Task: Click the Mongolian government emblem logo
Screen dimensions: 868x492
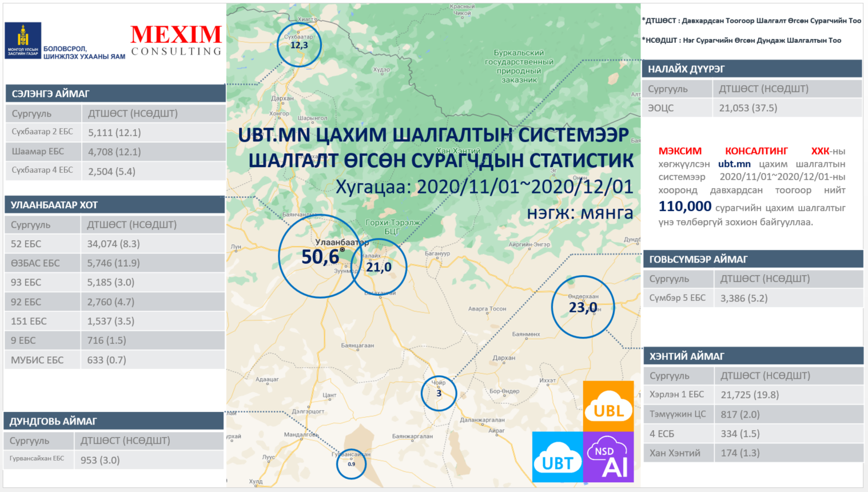Action: [x=23, y=41]
